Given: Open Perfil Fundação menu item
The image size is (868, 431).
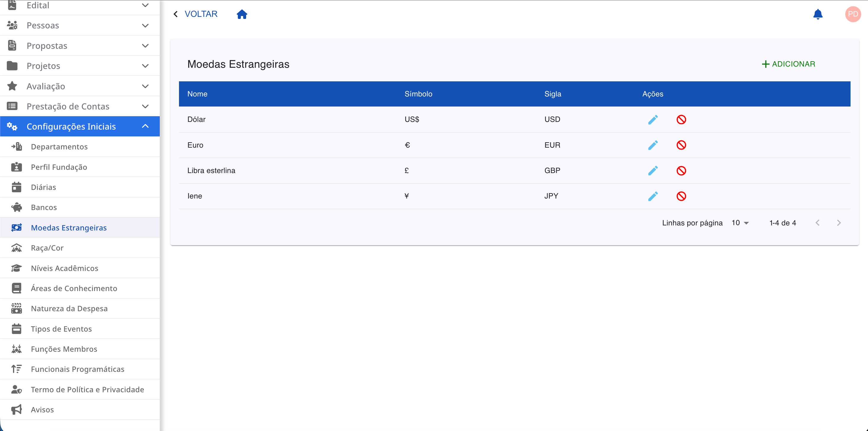Looking at the screenshot, I should [x=80, y=167].
